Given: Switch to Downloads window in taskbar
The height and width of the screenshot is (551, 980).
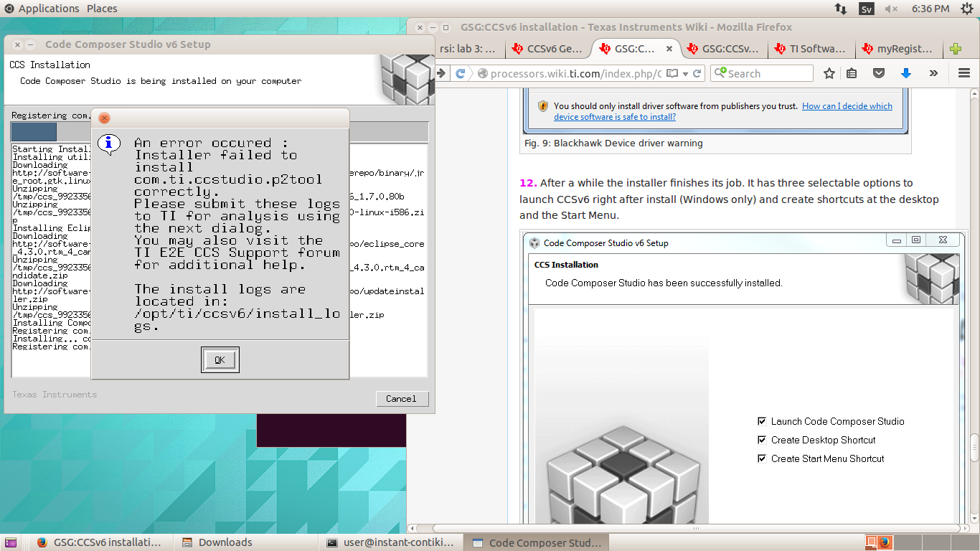Looking at the screenshot, I should (x=245, y=542).
